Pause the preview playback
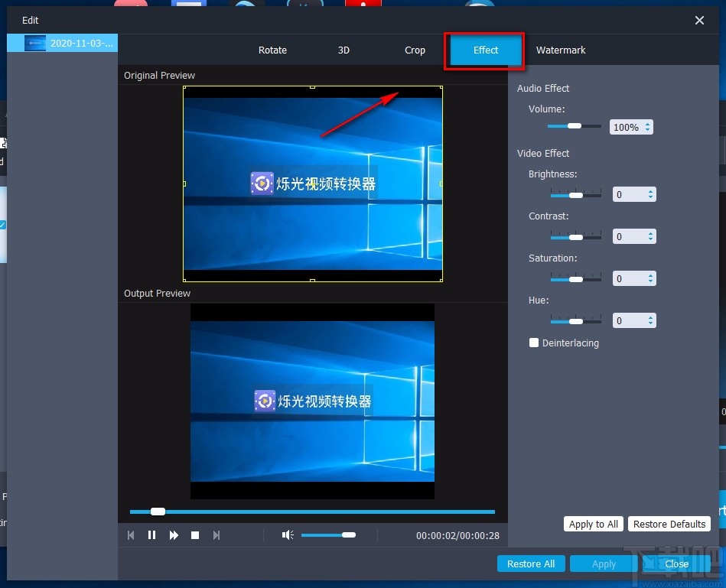The height and width of the screenshot is (588, 726). click(152, 534)
